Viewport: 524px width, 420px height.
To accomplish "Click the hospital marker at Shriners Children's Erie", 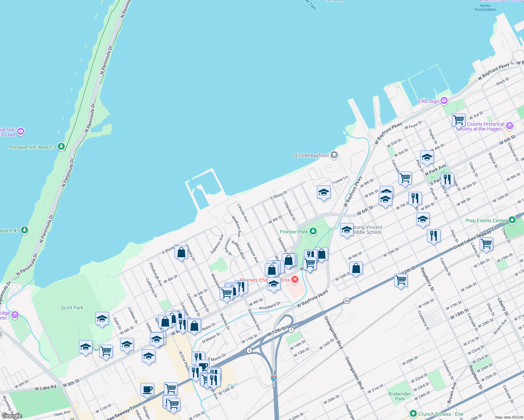I will 295,280.
